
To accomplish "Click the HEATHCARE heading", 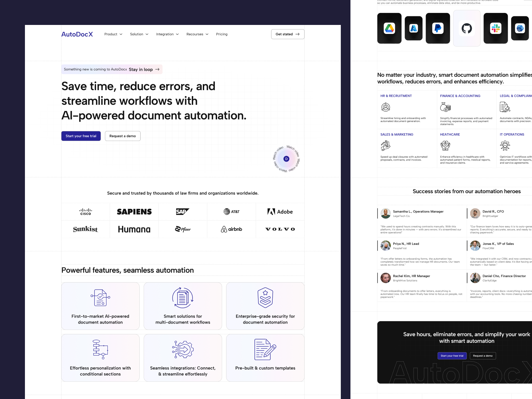I will point(450,134).
